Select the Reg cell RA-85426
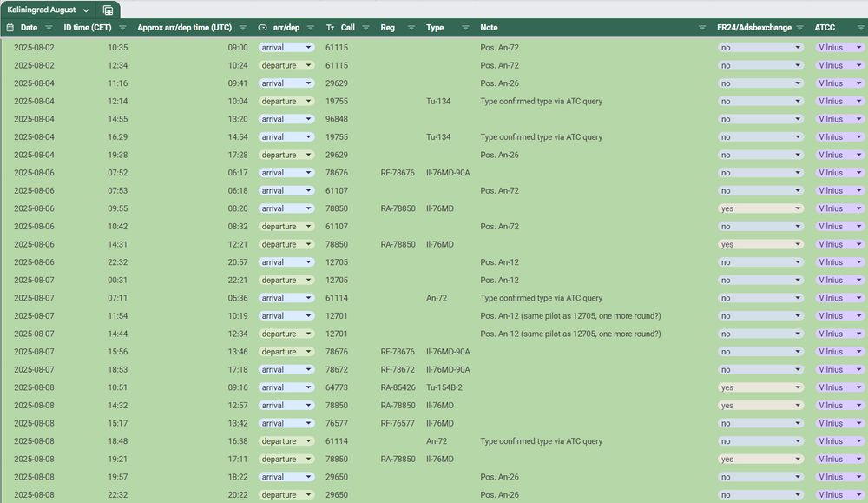The height and width of the screenshot is (503, 868). (398, 387)
